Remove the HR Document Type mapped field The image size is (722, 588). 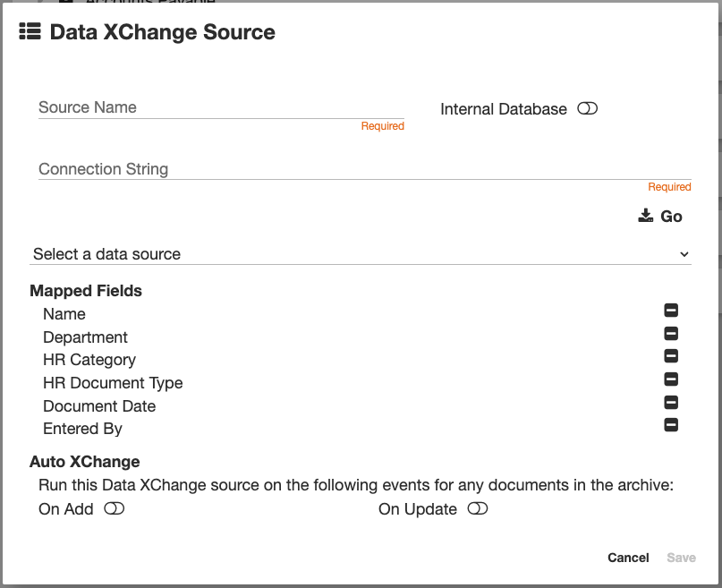pyautogui.click(x=671, y=379)
